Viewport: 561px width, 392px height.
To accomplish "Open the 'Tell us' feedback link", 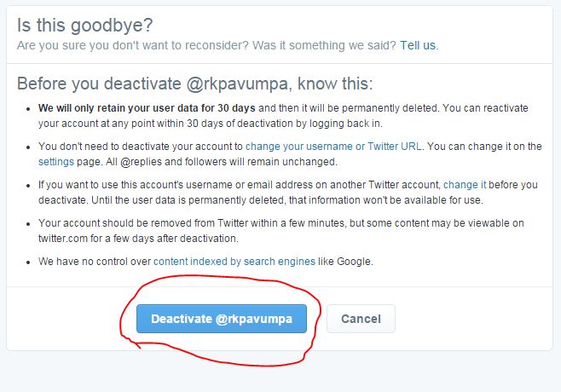I will click(x=418, y=45).
